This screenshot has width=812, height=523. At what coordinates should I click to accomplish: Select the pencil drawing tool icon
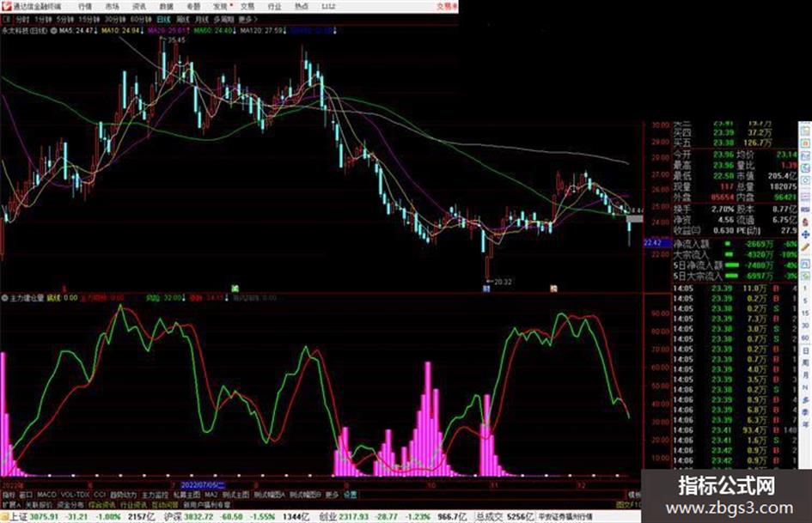pos(805,247)
